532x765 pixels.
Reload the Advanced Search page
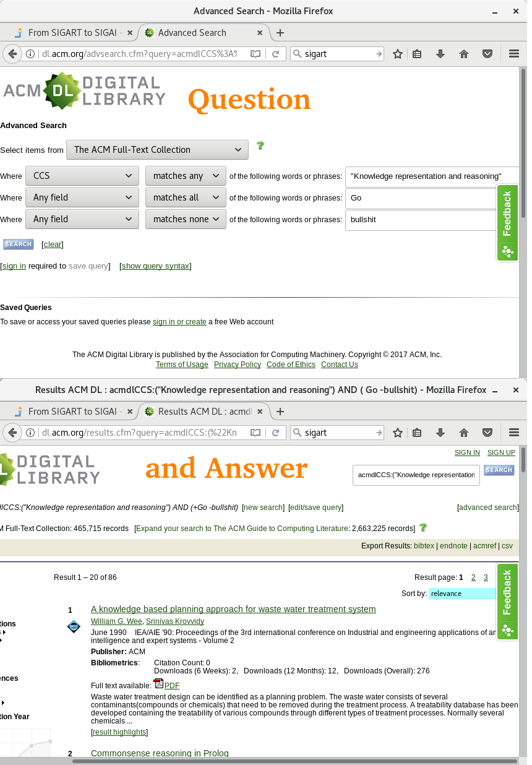click(276, 54)
